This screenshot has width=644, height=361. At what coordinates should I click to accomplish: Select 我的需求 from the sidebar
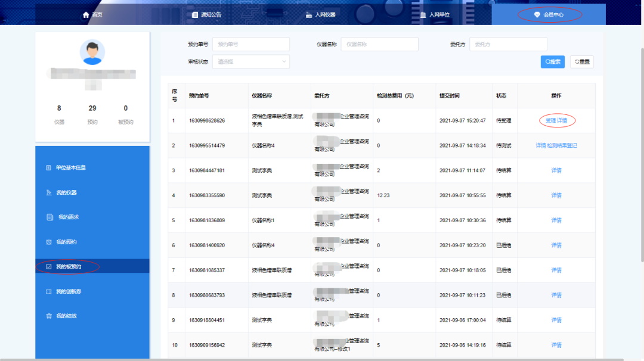(x=68, y=217)
